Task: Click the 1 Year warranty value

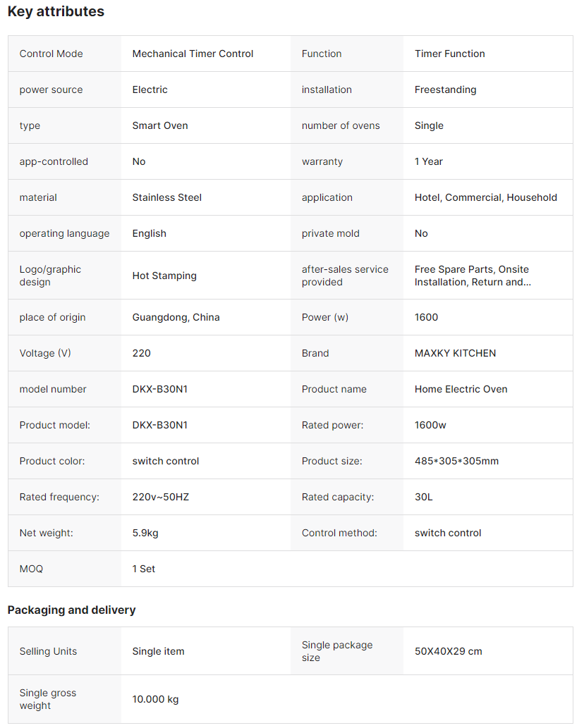Action: tap(429, 161)
